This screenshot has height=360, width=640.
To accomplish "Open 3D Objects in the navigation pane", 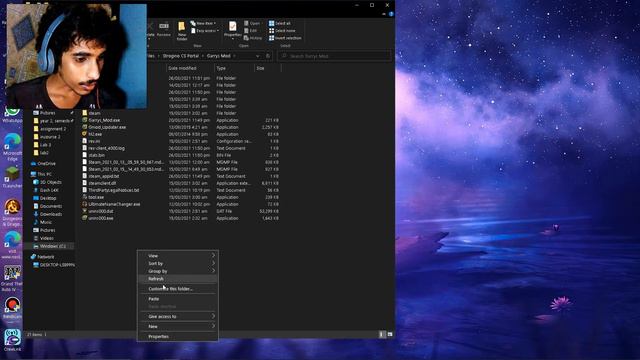I will [x=48, y=182].
